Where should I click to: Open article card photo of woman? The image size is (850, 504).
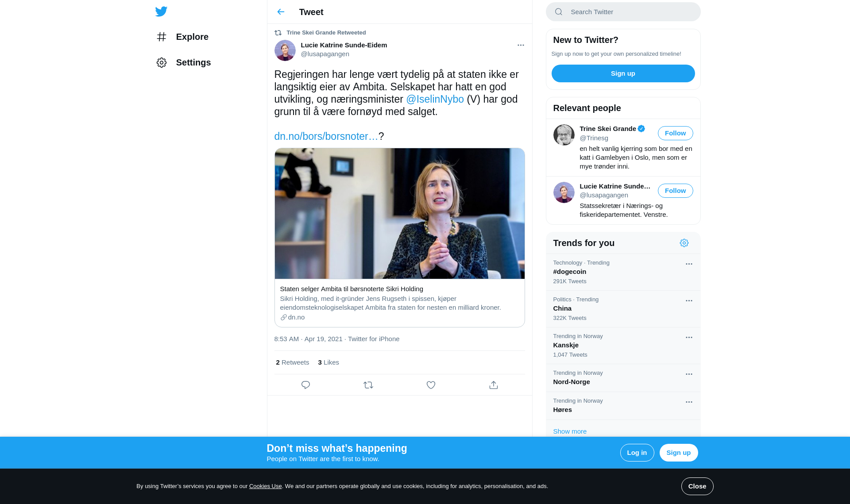tap(400, 214)
